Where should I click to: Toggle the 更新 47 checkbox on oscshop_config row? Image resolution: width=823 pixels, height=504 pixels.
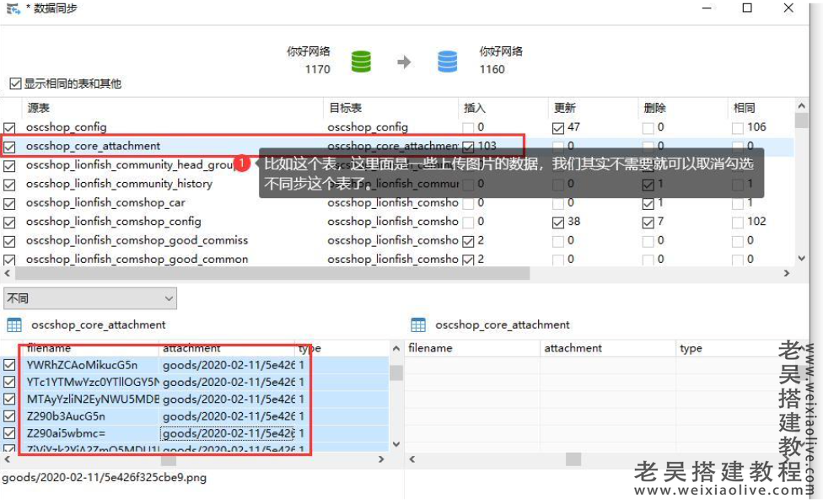coord(558,126)
